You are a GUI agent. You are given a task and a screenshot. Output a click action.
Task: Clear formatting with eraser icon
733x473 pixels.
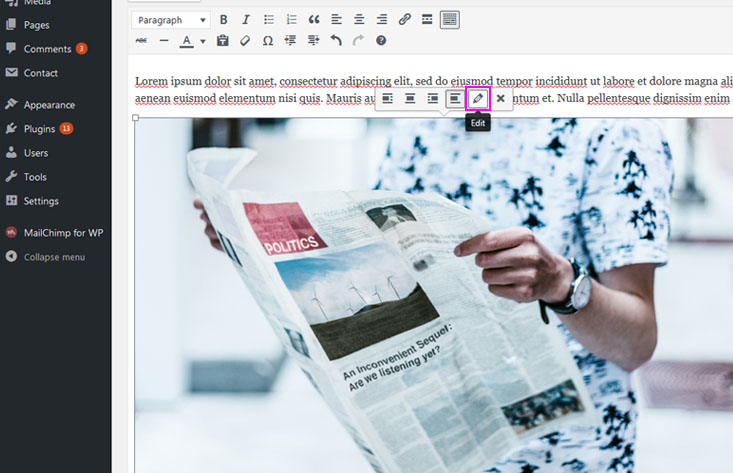coord(245,41)
